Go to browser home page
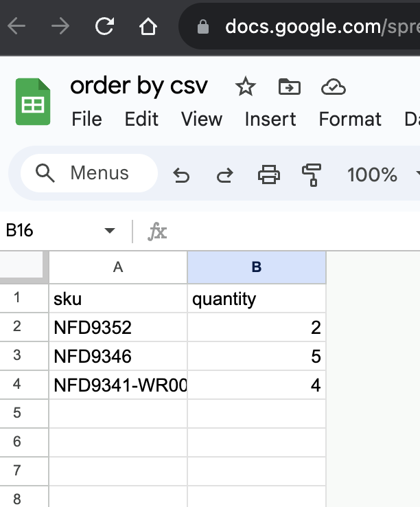 click(148, 26)
